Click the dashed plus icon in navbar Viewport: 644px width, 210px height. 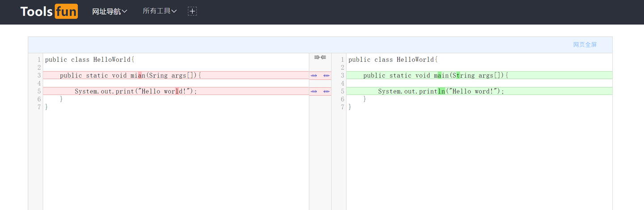tap(192, 11)
